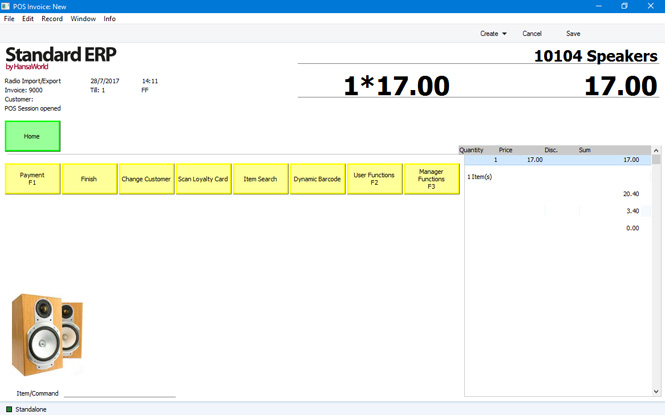
Task: Click the Till: 1 label
Action: (97, 90)
